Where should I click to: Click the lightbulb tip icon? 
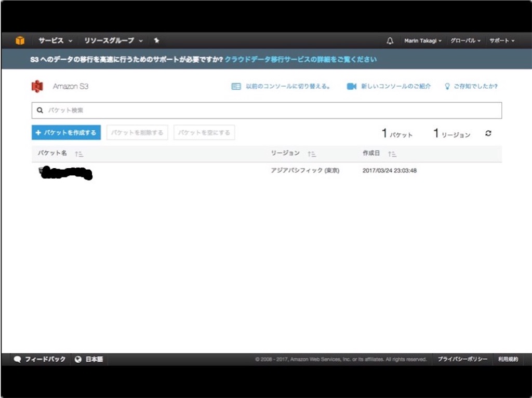447,86
